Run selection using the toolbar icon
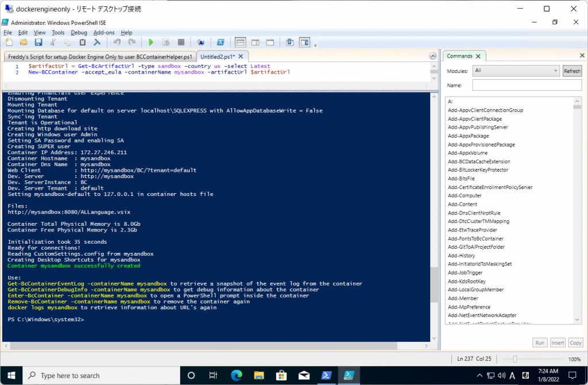 (166, 43)
